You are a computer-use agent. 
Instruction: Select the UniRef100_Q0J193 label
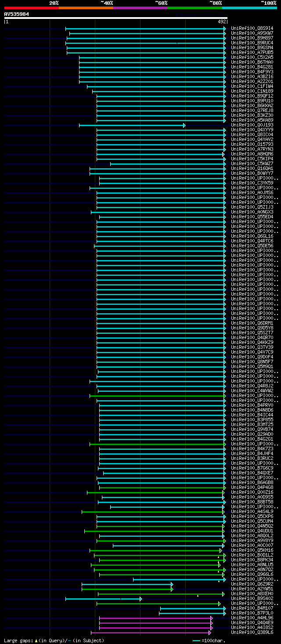click(x=252, y=125)
